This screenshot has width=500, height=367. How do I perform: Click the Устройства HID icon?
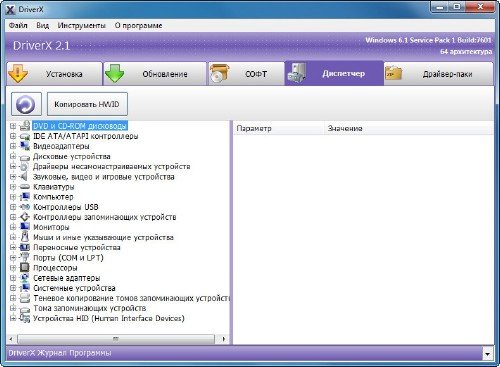pos(25,318)
